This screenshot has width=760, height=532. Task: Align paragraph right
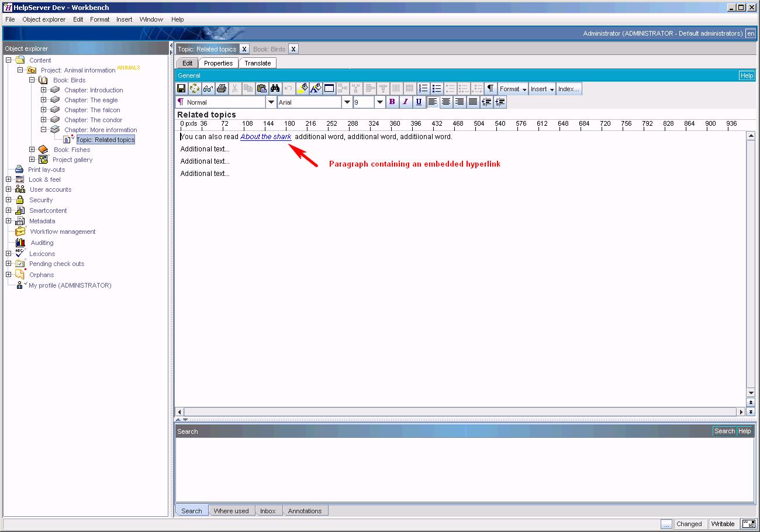[460, 102]
